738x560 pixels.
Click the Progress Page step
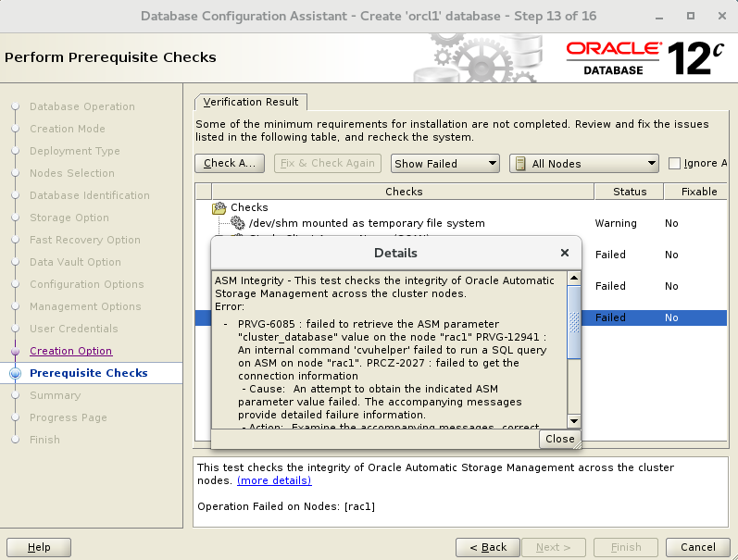coord(69,417)
